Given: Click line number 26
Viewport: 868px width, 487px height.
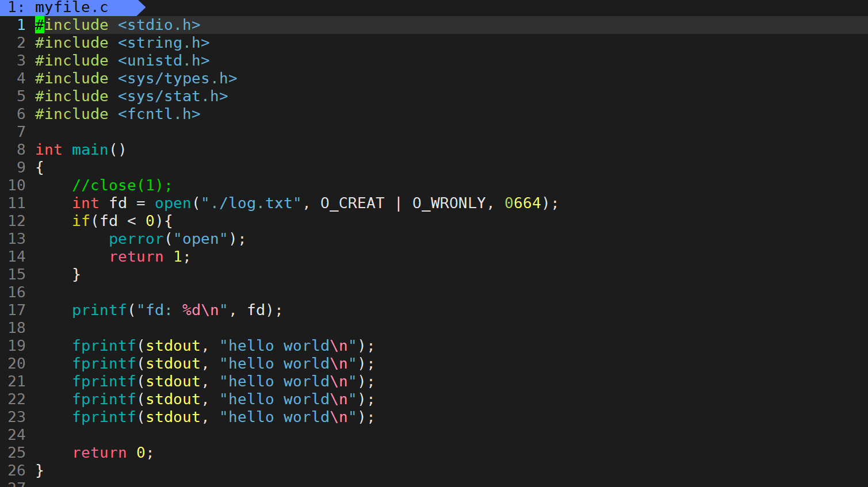Looking at the screenshot, I should 17,470.
